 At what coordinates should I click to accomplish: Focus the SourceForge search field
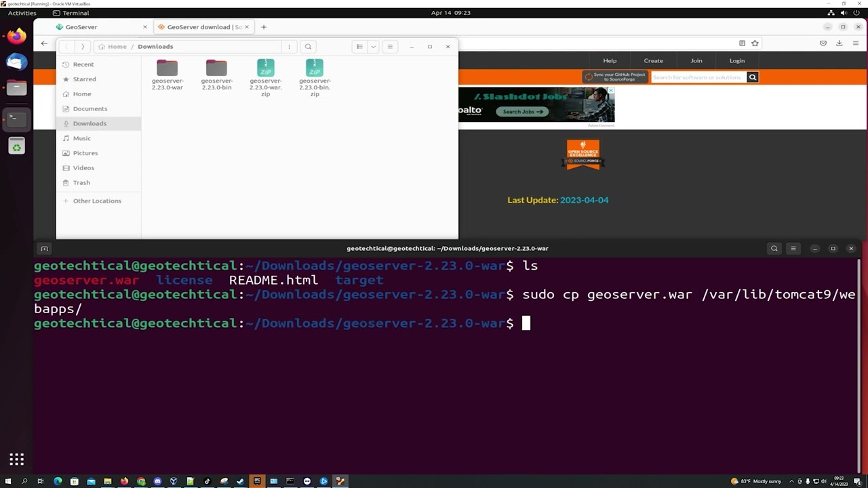coord(698,77)
